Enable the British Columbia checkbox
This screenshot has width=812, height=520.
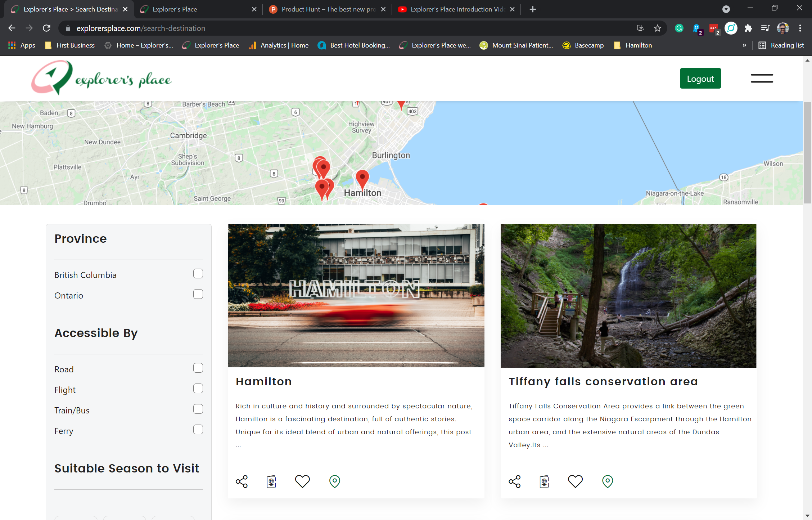tap(198, 274)
